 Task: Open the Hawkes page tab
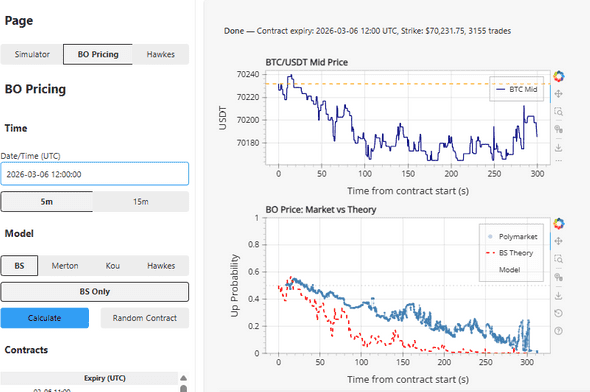click(161, 54)
